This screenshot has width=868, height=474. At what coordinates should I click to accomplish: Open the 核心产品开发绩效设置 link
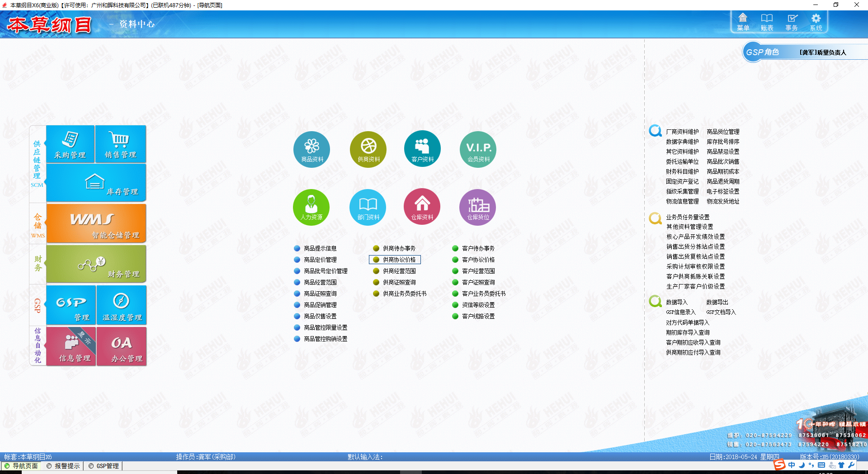point(695,237)
